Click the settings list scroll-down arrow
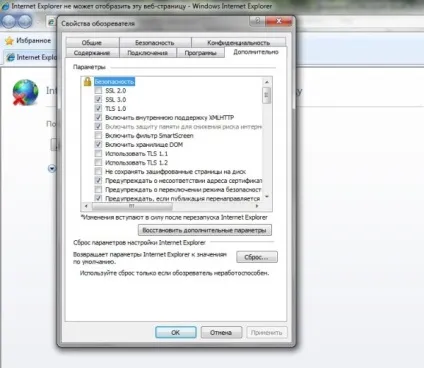Screen dimensions: 424x368 click(267, 197)
